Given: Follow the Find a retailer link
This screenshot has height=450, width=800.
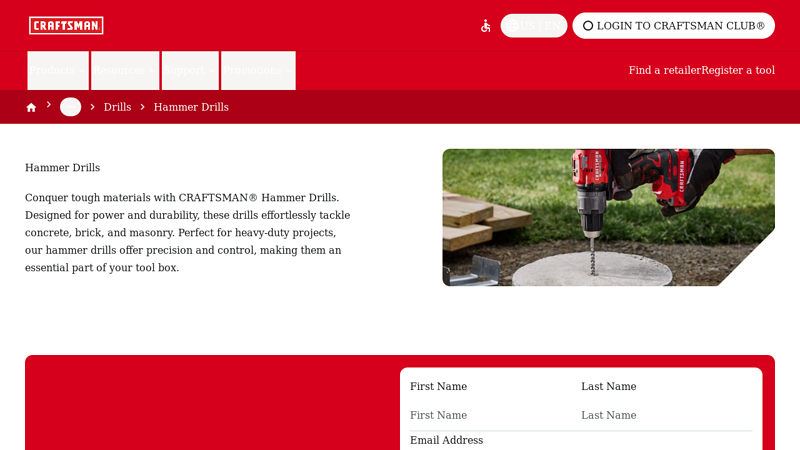Looking at the screenshot, I should pos(664,70).
